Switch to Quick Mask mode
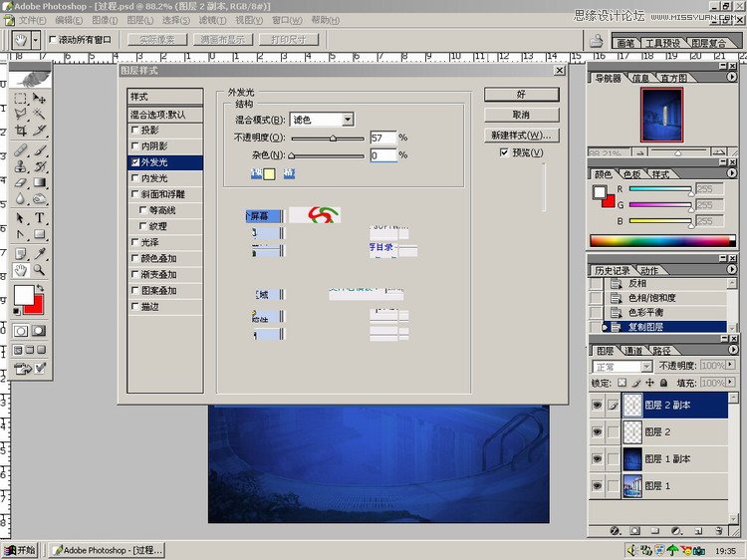The width and height of the screenshot is (747, 560). (39, 331)
